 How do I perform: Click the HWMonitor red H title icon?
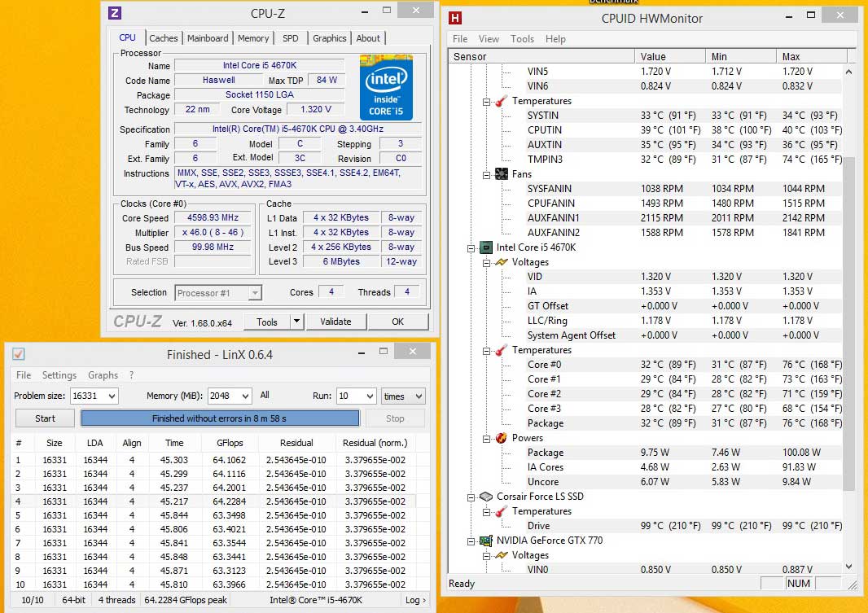[x=454, y=18]
